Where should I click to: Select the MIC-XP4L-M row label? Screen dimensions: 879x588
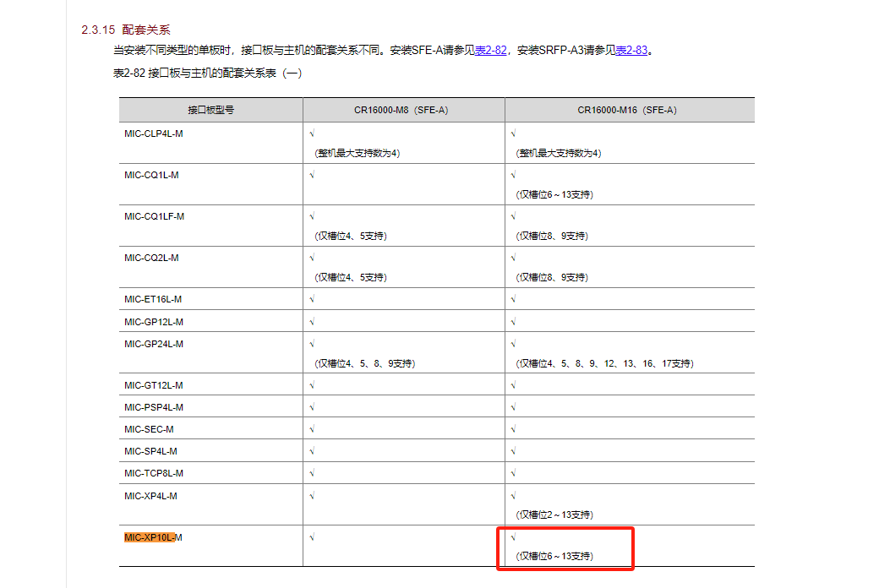[150, 496]
